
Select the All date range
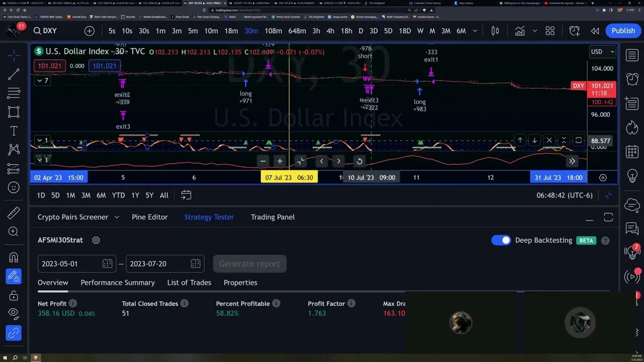point(164,195)
